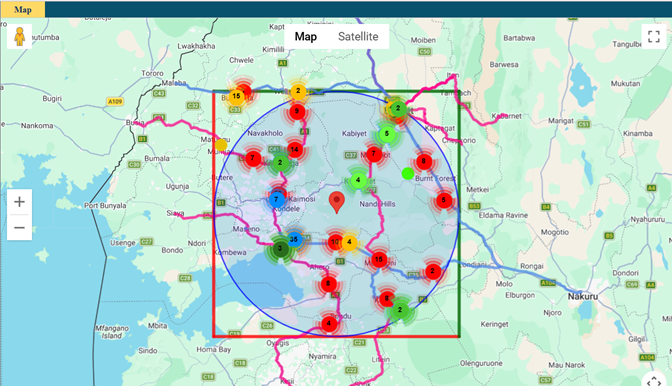Click the red cluster 7 near Mumias
Screen dimensions: 672x386
point(253,158)
